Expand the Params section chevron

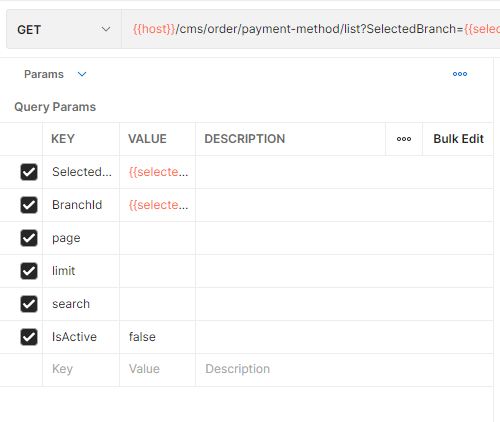click(82, 74)
